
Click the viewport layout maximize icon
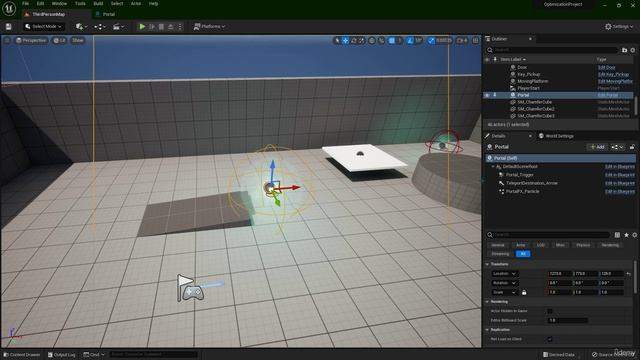pos(476,40)
